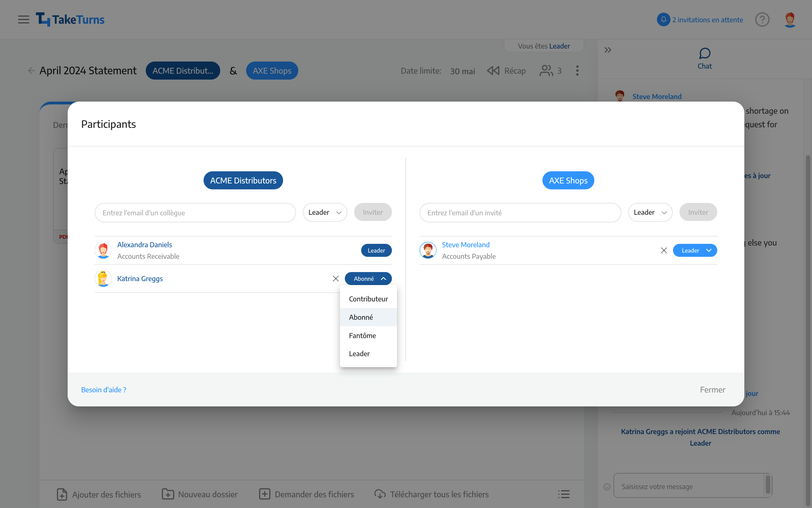Click the AXE Shops Inviter button
The width and height of the screenshot is (812, 508).
[698, 212]
